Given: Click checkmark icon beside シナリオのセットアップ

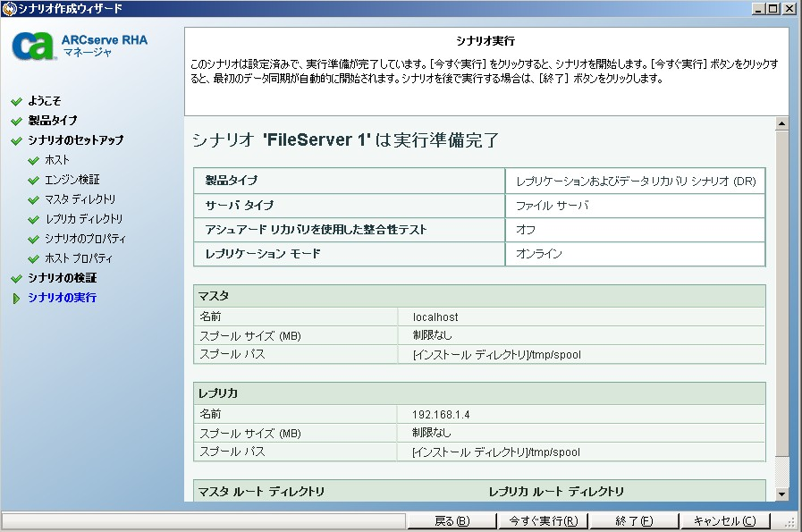Looking at the screenshot, I should pyautogui.click(x=16, y=140).
